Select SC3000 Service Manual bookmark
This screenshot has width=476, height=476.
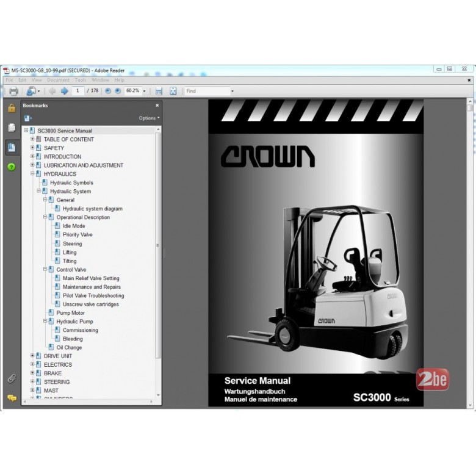tap(65, 131)
